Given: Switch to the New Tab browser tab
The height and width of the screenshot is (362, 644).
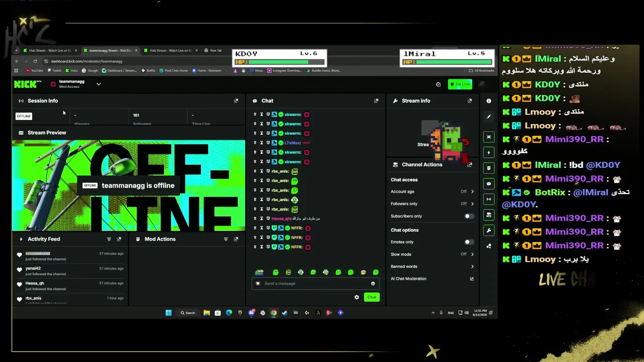Looking at the screenshot, I should point(216,50).
